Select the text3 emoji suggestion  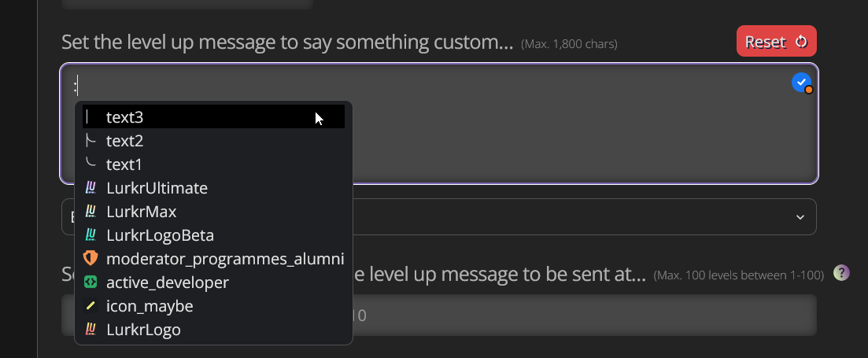pyautogui.click(x=124, y=117)
